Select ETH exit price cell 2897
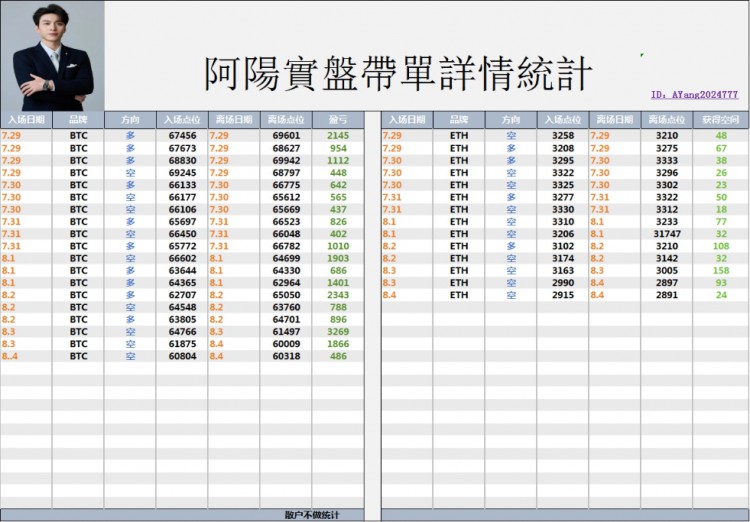Viewport: 750px width, 522px height. [x=667, y=283]
